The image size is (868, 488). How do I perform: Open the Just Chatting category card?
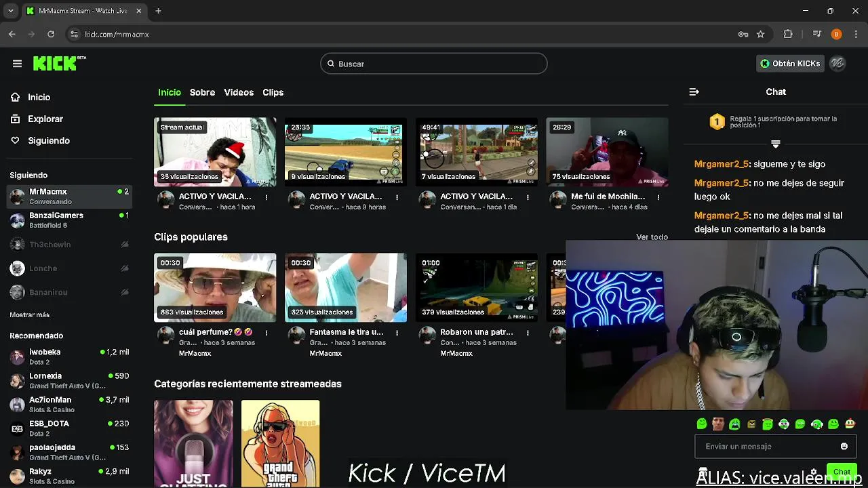(x=193, y=443)
